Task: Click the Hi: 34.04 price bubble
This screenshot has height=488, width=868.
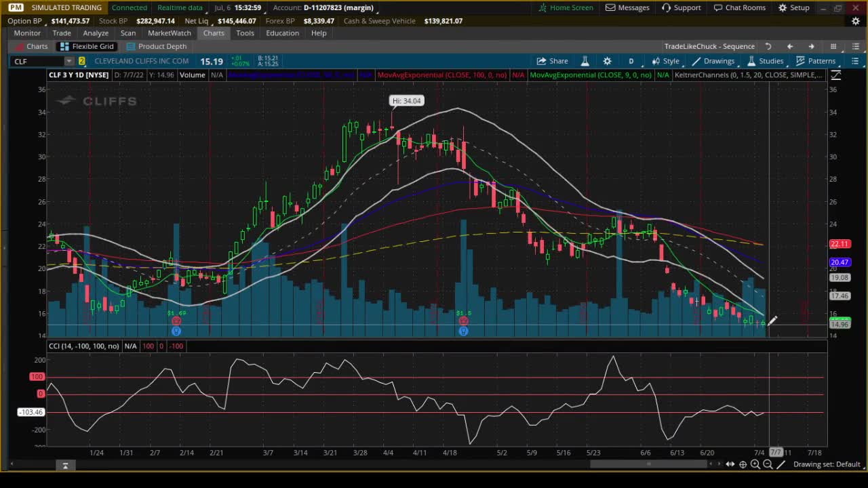Action: (x=406, y=101)
